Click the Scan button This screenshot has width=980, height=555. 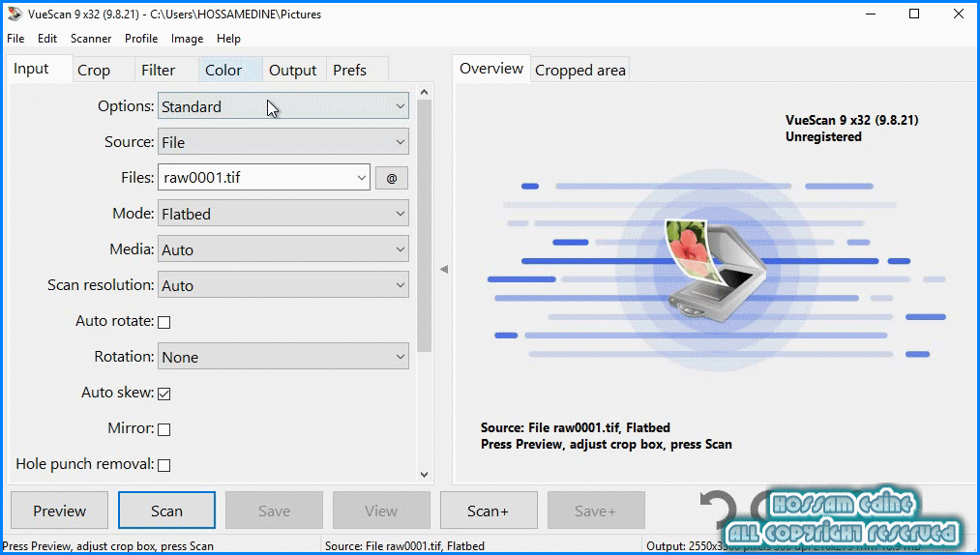pos(166,511)
